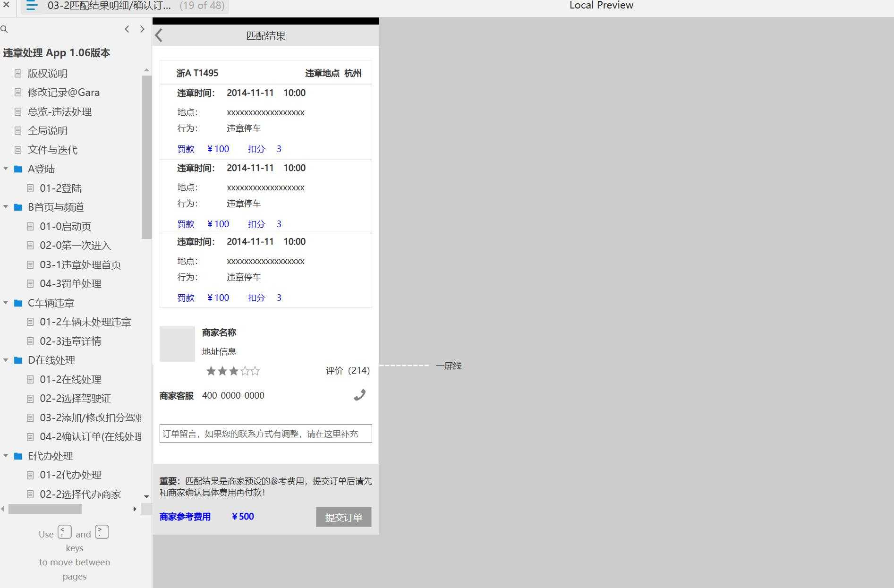Click the 评价（214）link
Screen dimensions: 894x588
347,370
